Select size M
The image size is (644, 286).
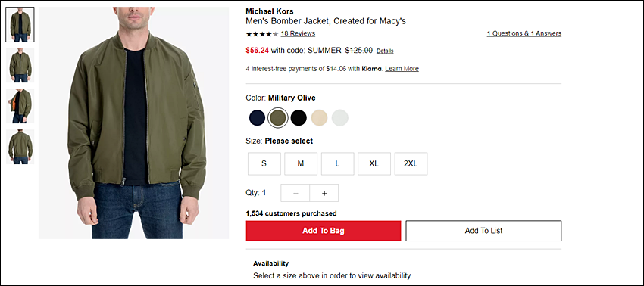pyautogui.click(x=301, y=163)
